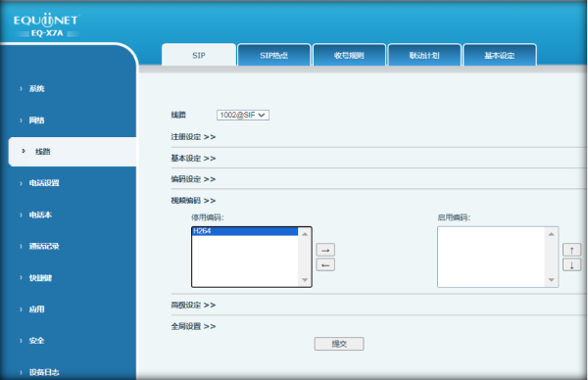
Task: Expand the 编码设定 section
Action: [x=193, y=179]
